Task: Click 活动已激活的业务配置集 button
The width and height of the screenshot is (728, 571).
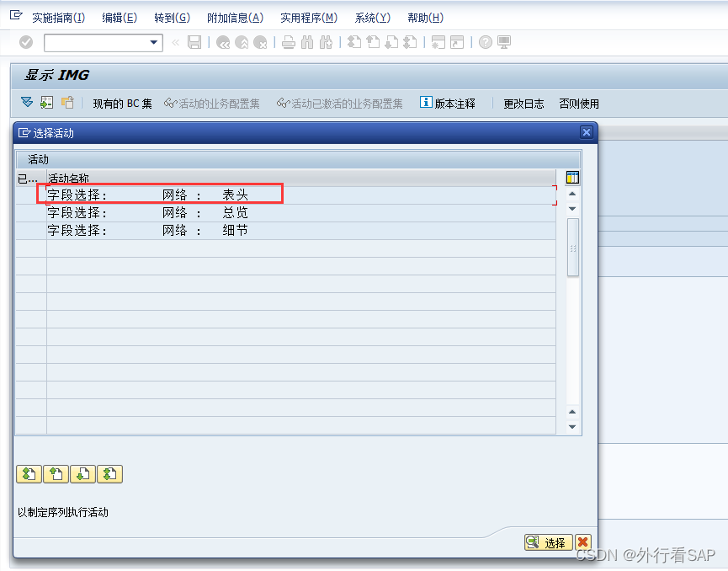Action: point(340,104)
